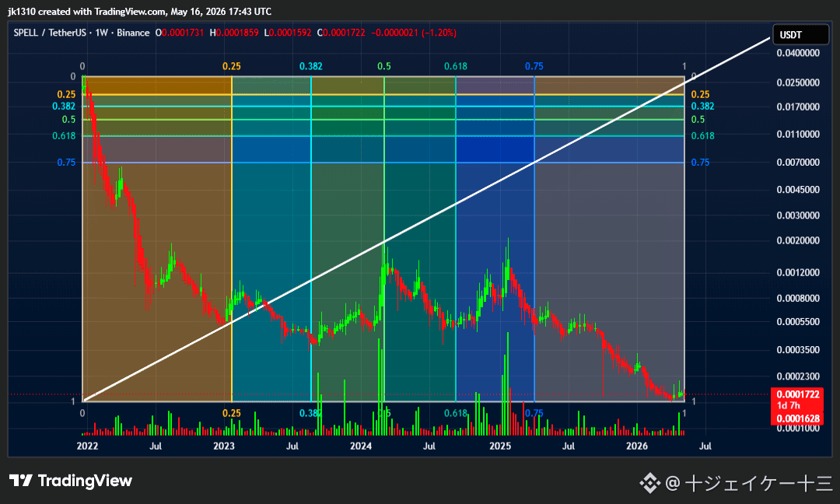Select the open value O0.0001731
This screenshot has height=504, width=840.
(x=180, y=33)
